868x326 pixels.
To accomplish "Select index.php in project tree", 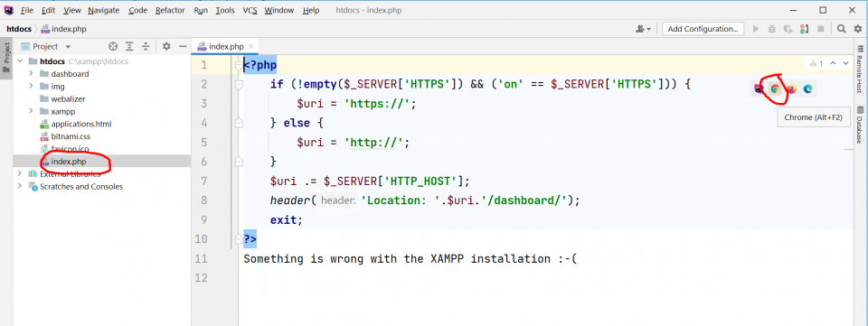I will pos(68,162).
